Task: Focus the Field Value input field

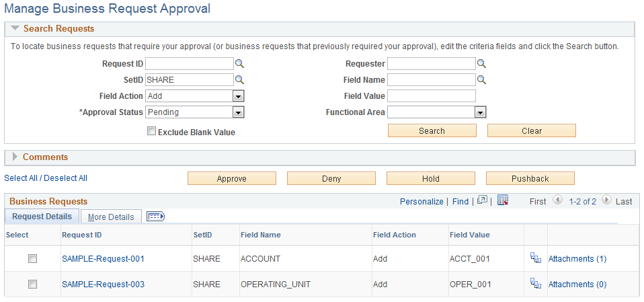Action: (x=432, y=96)
